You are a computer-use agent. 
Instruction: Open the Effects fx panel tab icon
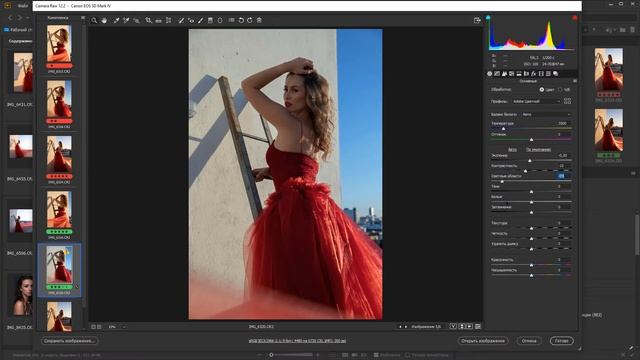click(533, 74)
